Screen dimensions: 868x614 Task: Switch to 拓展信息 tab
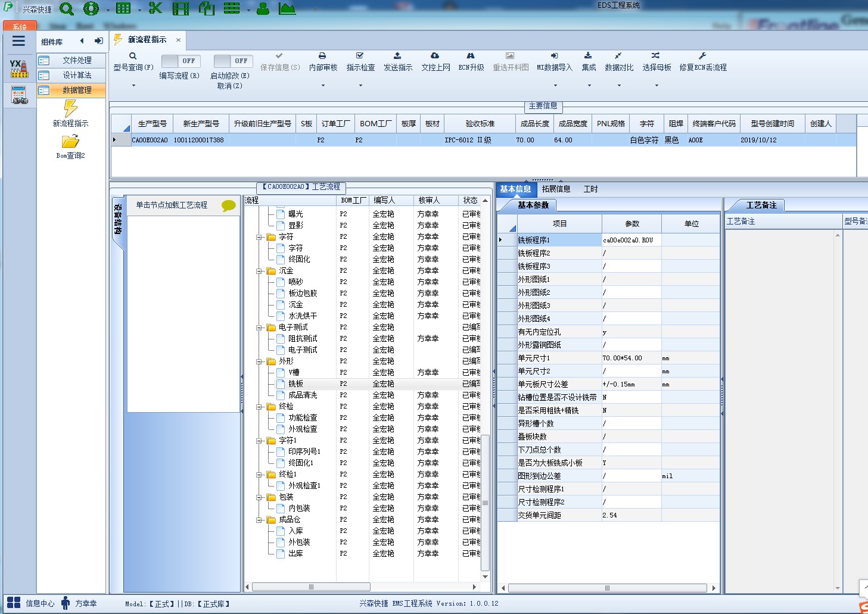pos(556,189)
